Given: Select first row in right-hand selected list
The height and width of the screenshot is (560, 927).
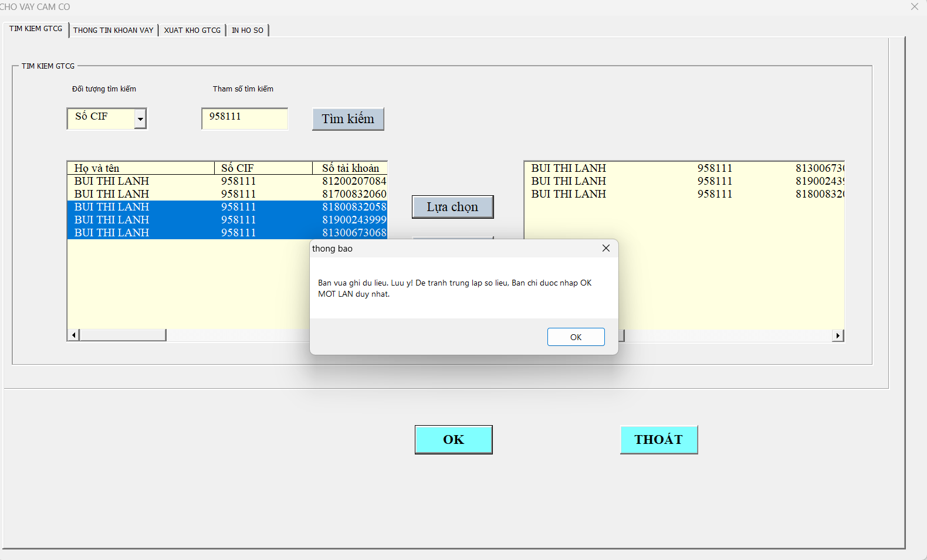Looking at the screenshot, I should tap(684, 168).
